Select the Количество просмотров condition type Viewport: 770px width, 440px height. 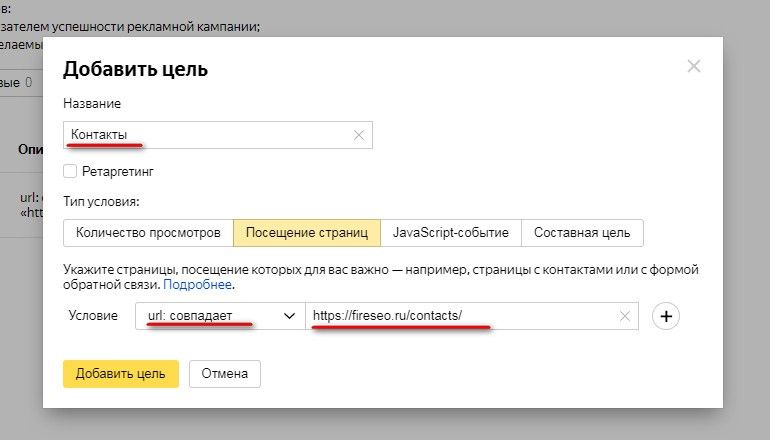pos(148,233)
